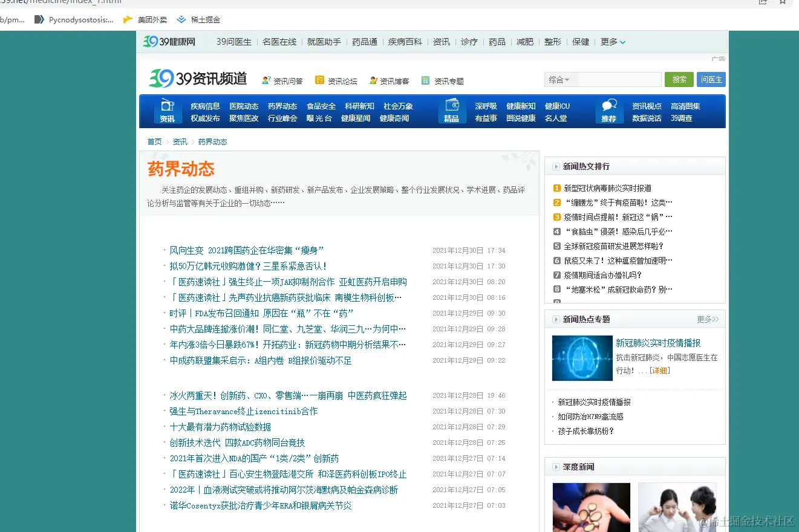Open 疾病百科 in top menu
The image size is (799, 532).
coord(405,42)
